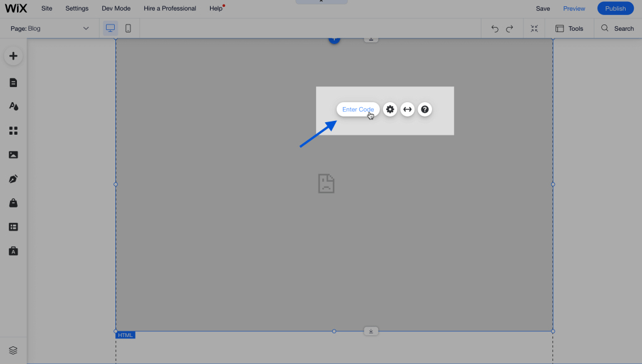Open the Add Apps grid icon
This screenshot has width=642, height=364.
(x=13, y=131)
